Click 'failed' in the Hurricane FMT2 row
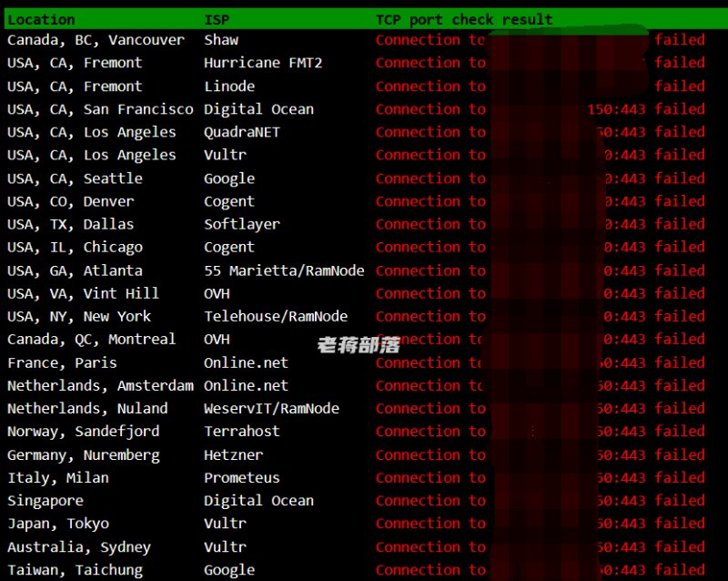The width and height of the screenshot is (728, 581). click(680, 63)
